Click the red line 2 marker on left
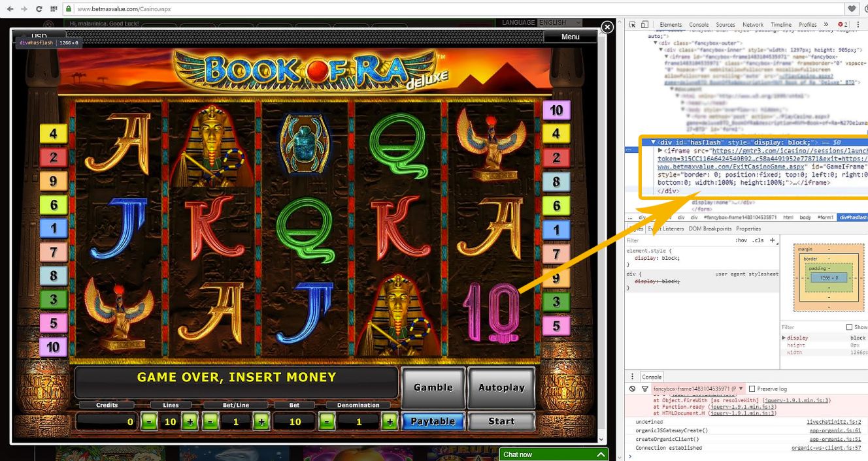868x461 pixels. (54, 157)
